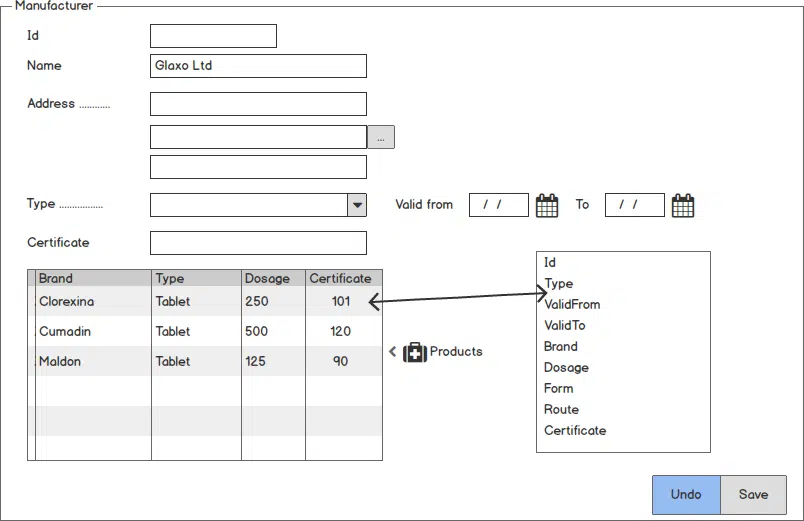
Task: Click the third Address line field
Action: pyautogui.click(x=258, y=167)
